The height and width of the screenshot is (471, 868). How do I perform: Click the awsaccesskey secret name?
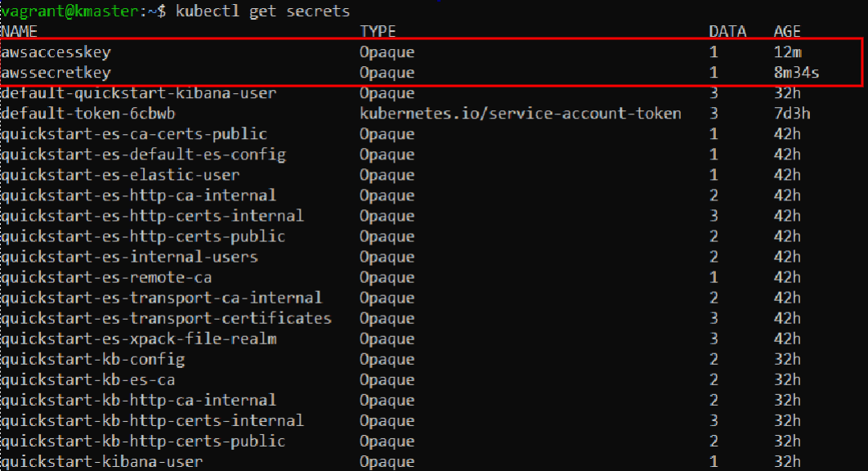pyautogui.click(x=56, y=52)
